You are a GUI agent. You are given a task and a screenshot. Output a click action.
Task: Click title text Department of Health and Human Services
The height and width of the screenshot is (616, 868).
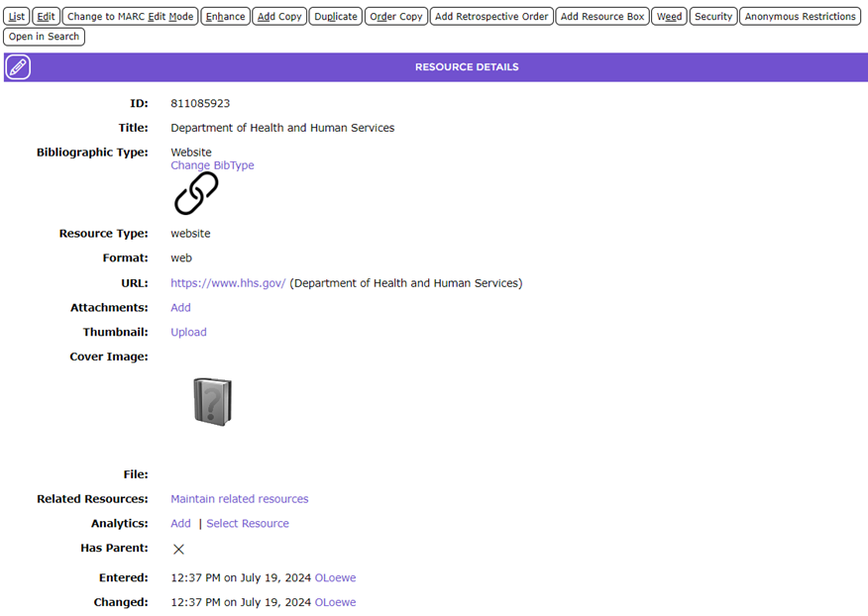point(282,128)
